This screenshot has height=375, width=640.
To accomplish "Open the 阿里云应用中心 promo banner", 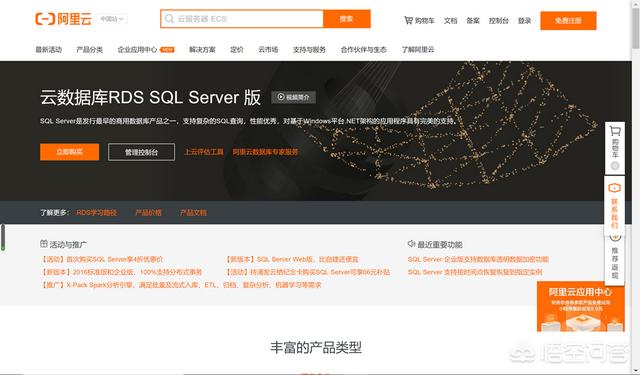I will pyautogui.click(x=580, y=306).
